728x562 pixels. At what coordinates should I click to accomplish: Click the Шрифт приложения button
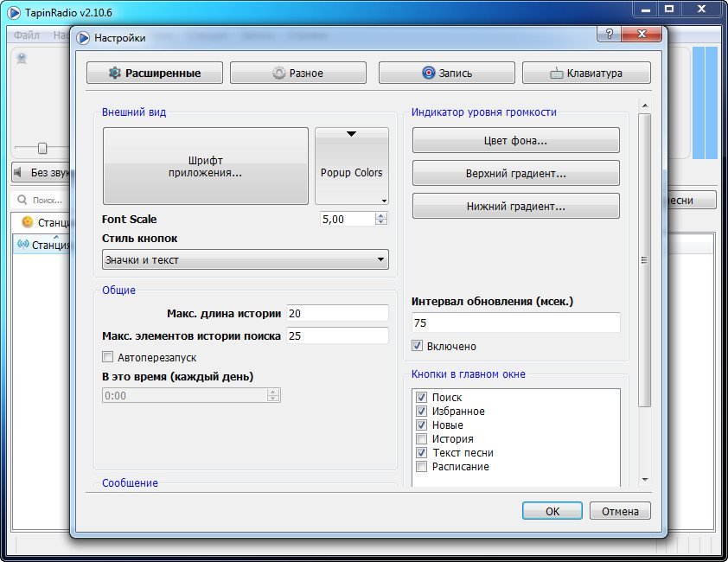point(205,166)
